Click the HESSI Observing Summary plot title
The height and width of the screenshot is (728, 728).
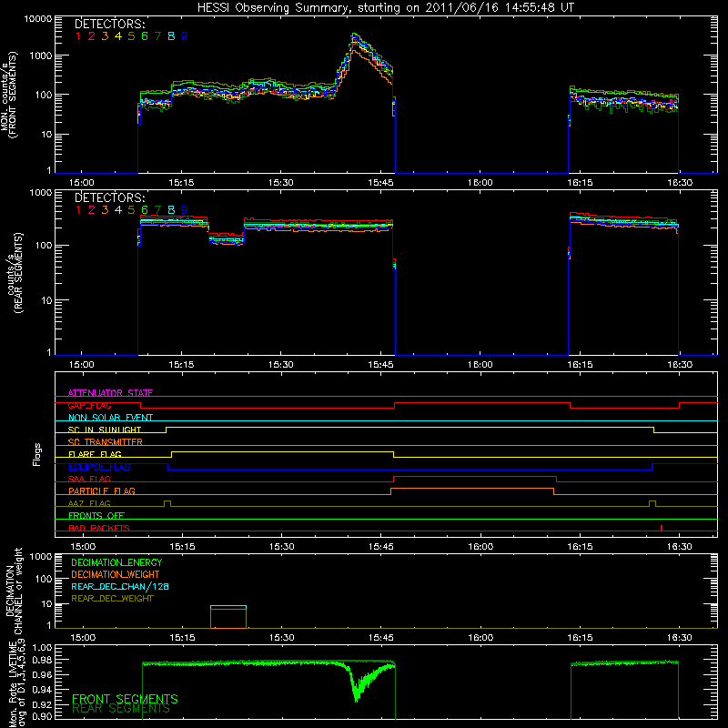tap(385, 8)
